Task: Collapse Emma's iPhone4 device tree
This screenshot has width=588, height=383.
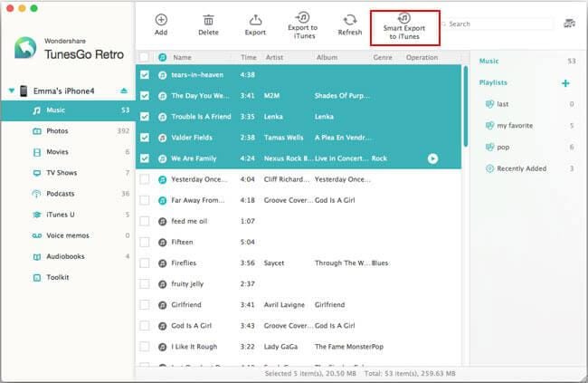Action: click(12, 91)
